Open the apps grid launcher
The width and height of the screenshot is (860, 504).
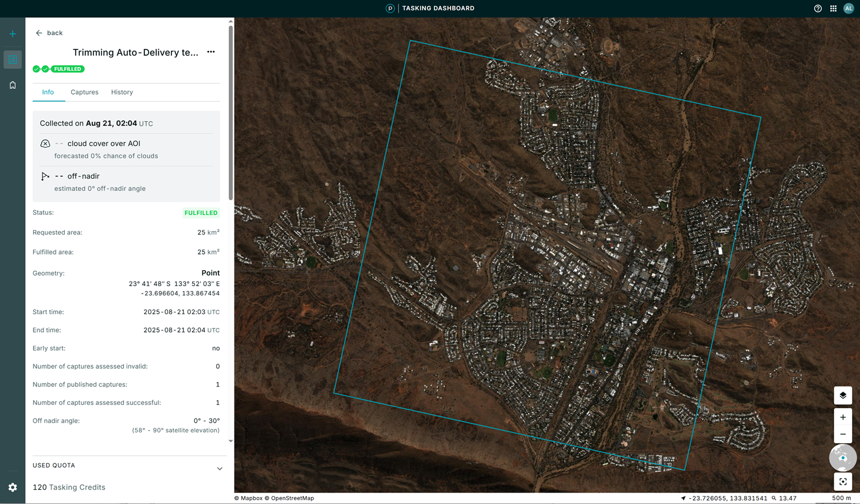pos(833,9)
